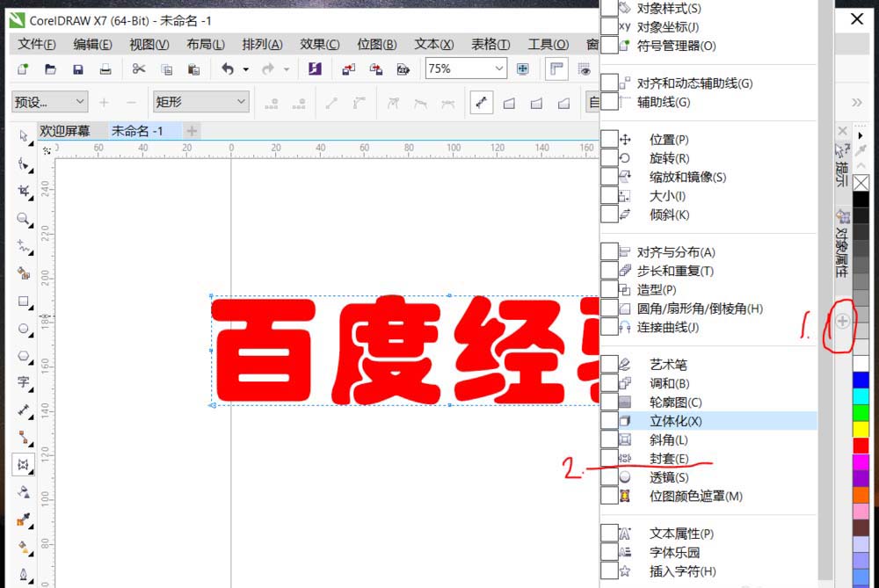
Task: Click the Import icon in the toolbar
Action: tap(349, 69)
